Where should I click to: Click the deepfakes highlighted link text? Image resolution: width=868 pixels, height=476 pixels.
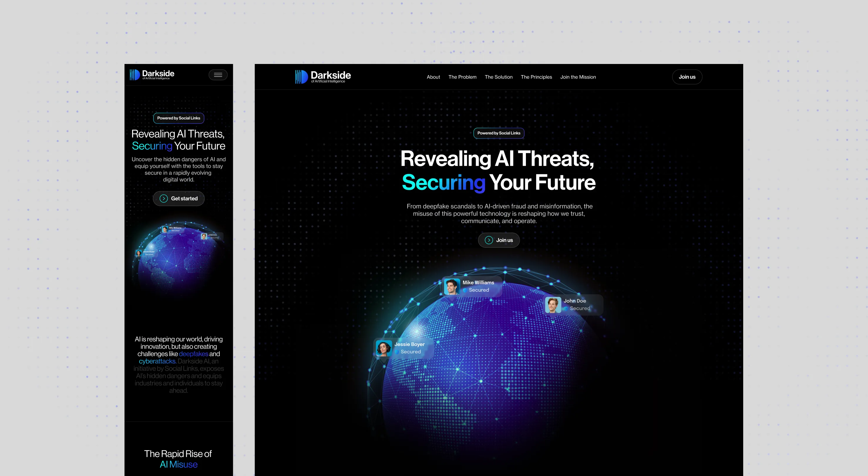(x=194, y=354)
